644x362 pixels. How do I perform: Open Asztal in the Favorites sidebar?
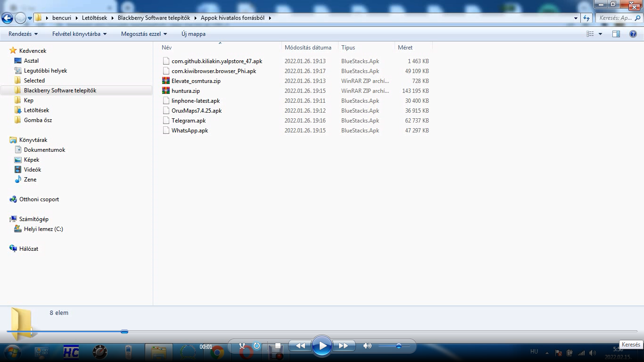pyautogui.click(x=31, y=61)
